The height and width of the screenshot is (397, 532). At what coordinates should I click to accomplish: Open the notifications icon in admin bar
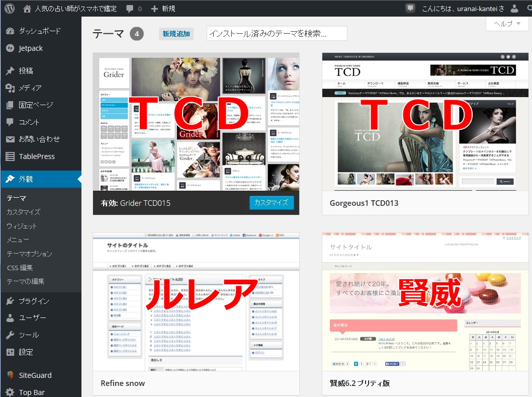click(410, 8)
